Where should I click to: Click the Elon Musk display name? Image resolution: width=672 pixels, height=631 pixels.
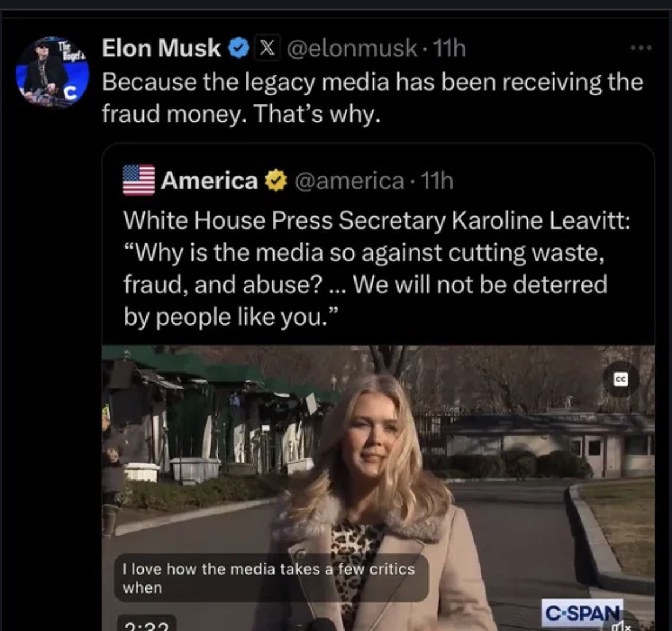point(161,48)
